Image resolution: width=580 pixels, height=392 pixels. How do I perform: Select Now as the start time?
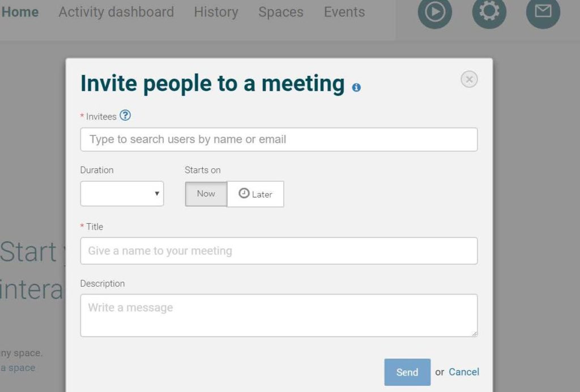206,194
